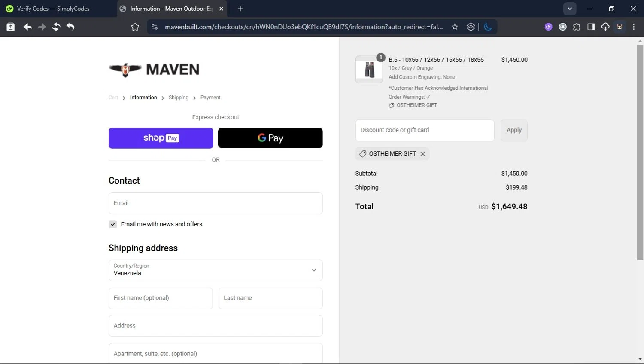This screenshot has width=644, height=364.
Task: Click the Maven logo
Action: click(x=154, y=69)
